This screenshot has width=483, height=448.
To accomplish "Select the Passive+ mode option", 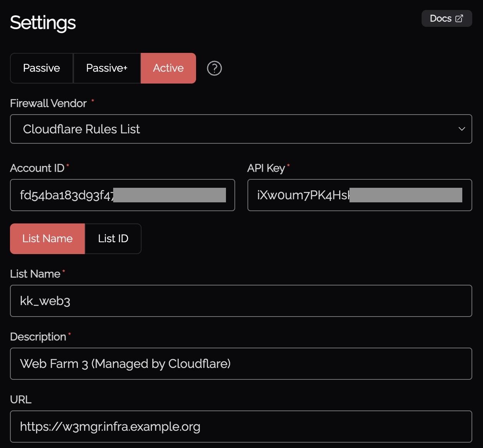I will [x=107, y=68].
